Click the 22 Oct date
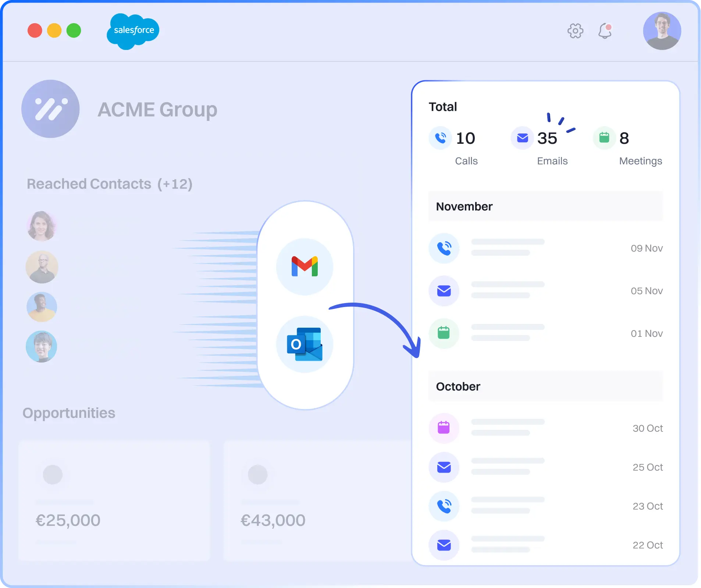This screenshot has height=588, width=701. pyautogui.click(x=648, y=545)
